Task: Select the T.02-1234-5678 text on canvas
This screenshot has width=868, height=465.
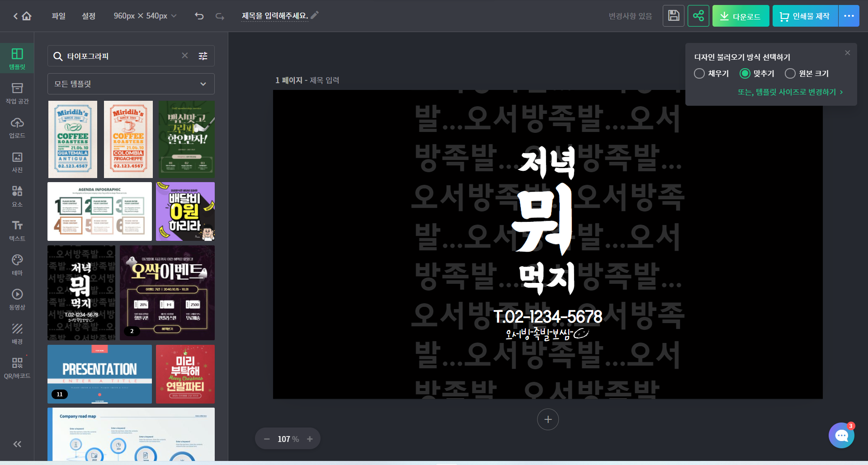Action: [x=547, y=317]
